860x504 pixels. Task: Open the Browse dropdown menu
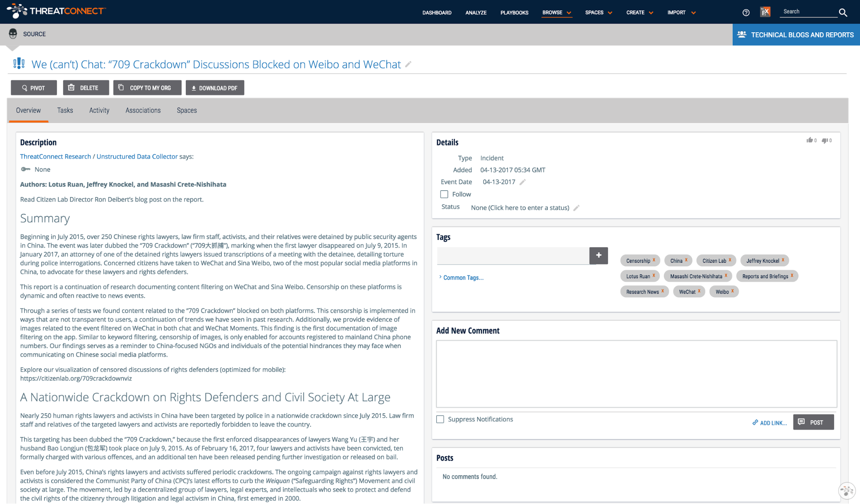[x=557, y=12]
